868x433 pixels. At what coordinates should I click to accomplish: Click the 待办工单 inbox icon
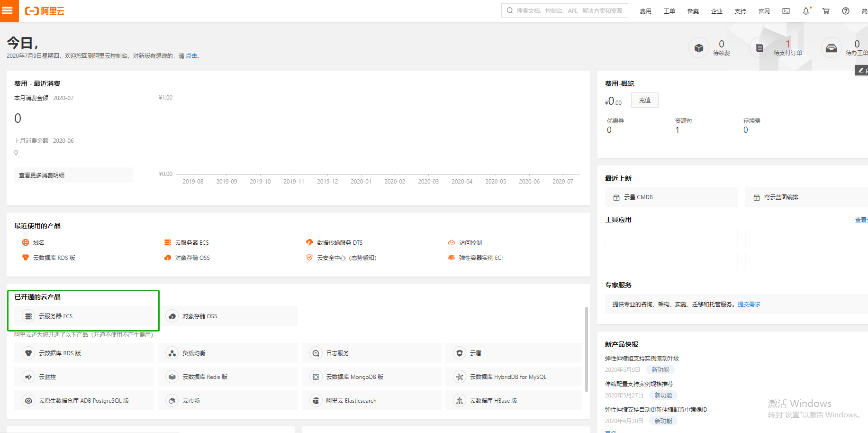(x=832, y=48)
